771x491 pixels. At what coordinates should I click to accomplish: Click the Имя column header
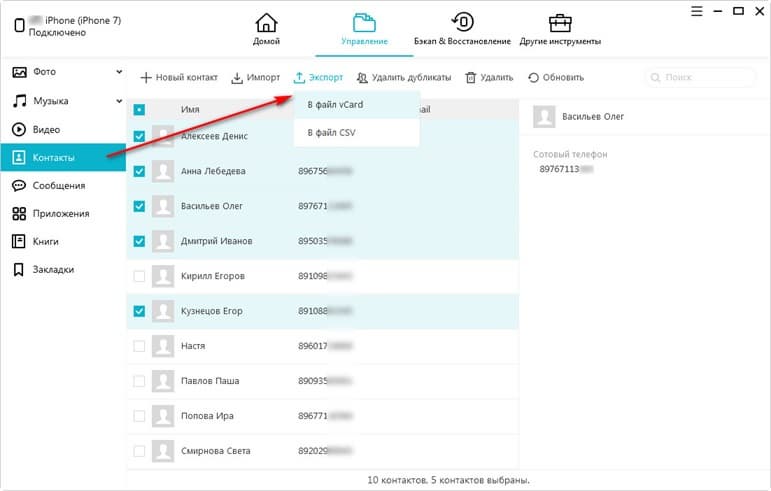pyautogui.click(x=190, y=109)
